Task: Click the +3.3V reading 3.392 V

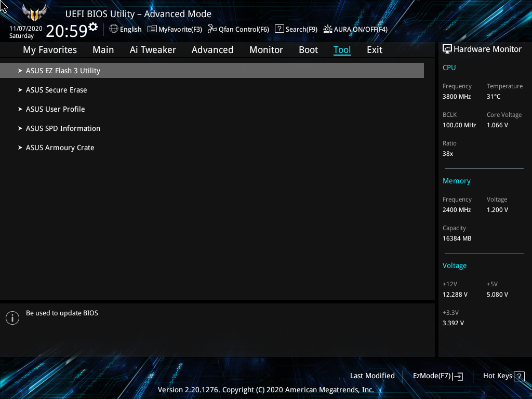Action: (x=453, y=323)
